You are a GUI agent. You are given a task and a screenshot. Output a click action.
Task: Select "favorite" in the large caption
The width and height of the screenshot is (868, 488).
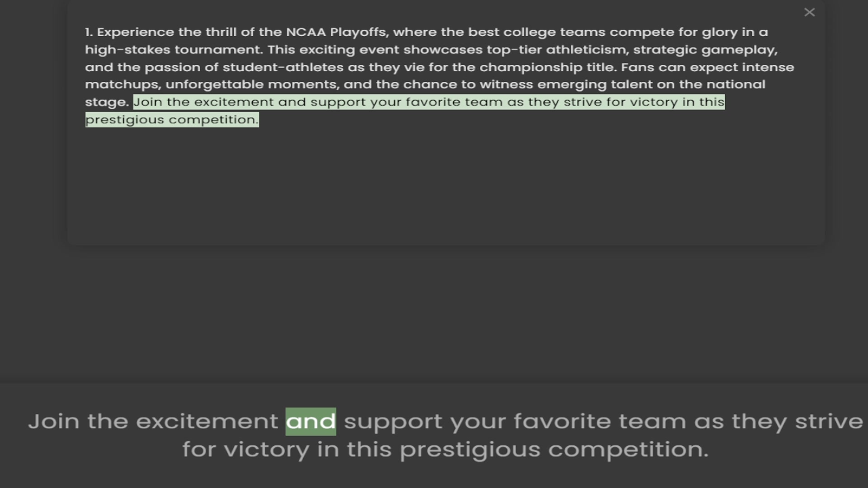click(x=562, y=422)
